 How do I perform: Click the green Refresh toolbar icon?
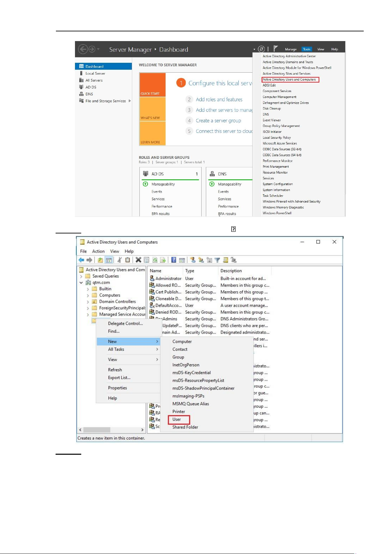(155, 260)
